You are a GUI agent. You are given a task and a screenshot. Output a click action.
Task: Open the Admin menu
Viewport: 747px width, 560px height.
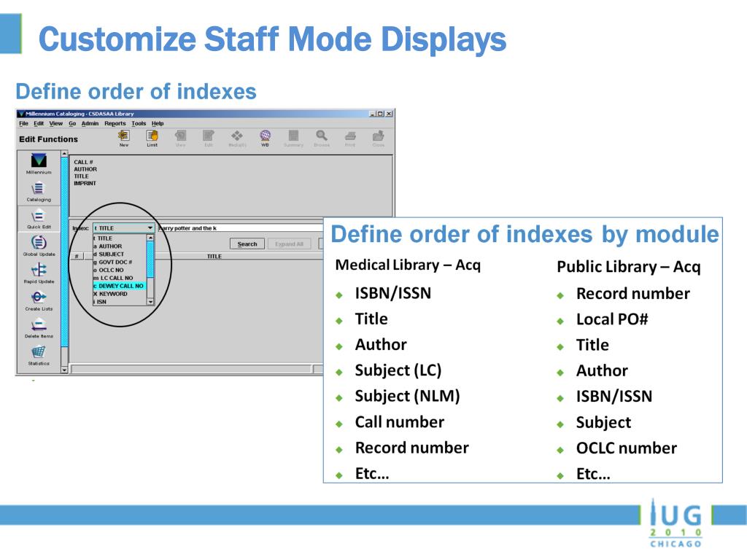[x=90, y=123]
